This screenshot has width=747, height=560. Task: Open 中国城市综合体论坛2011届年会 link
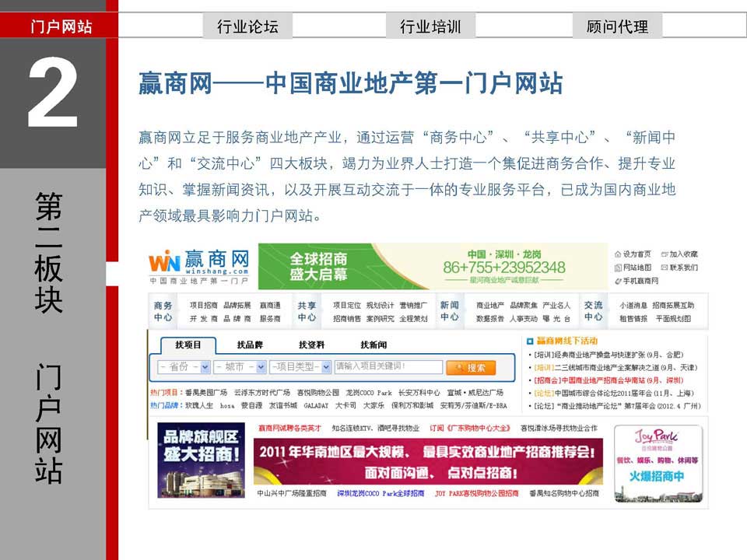614,394
